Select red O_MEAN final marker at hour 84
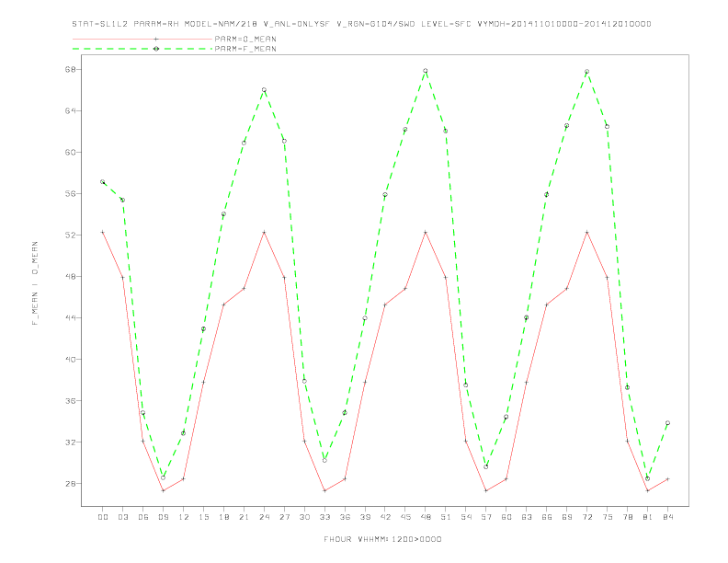Screen dimensions: 728x563 667,479
